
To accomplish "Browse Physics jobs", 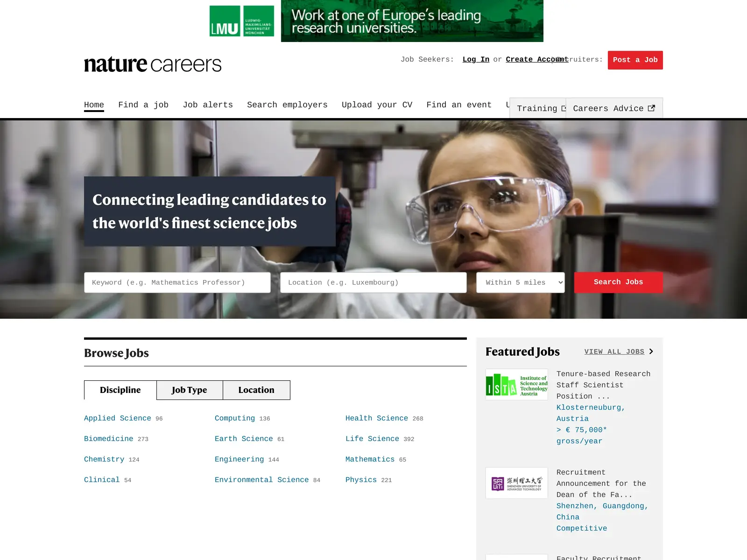I will 361,480.
